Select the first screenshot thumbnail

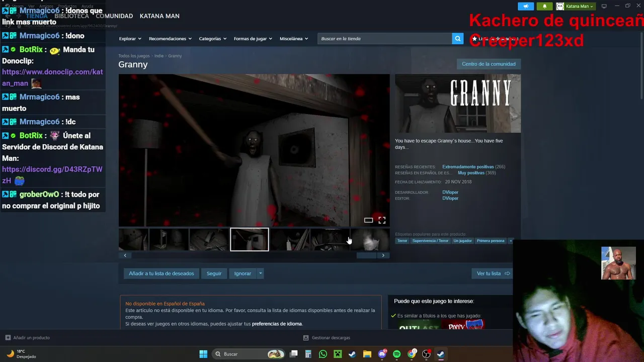tap(133, 239)
